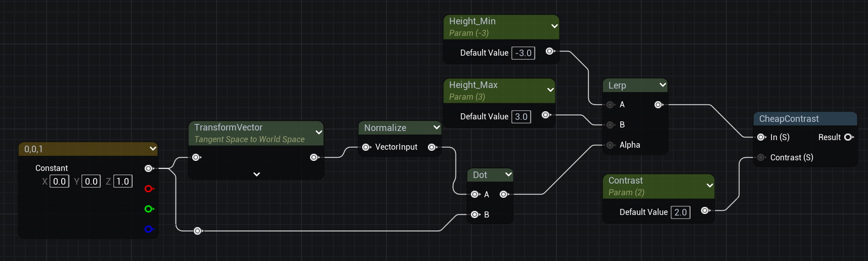Collapse the TransformVector node header chevron
This screenshot has height=261, width=868.
pos(319,133)
